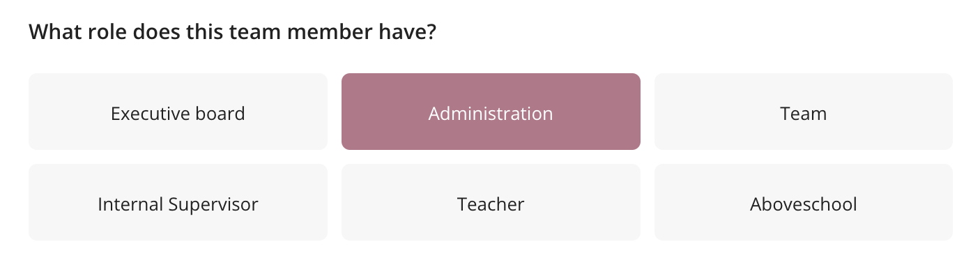Click the Aboveschool button

click(804, 202)
